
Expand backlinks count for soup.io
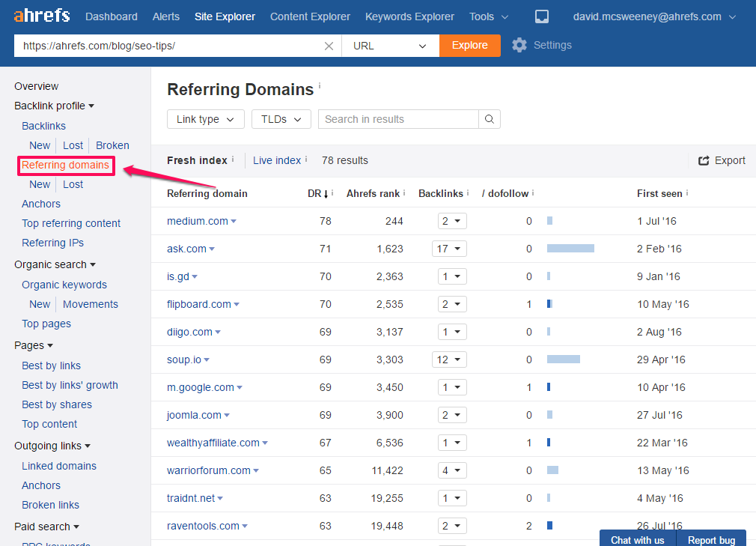pos(449,360)
